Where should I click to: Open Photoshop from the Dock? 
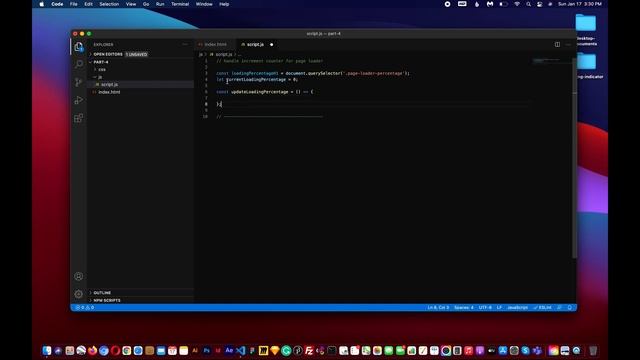click(207, 350)
